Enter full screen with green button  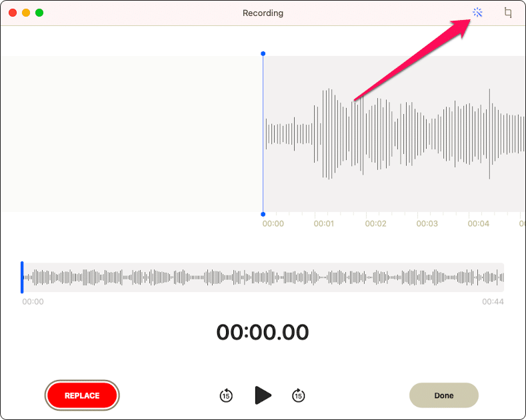39,13
